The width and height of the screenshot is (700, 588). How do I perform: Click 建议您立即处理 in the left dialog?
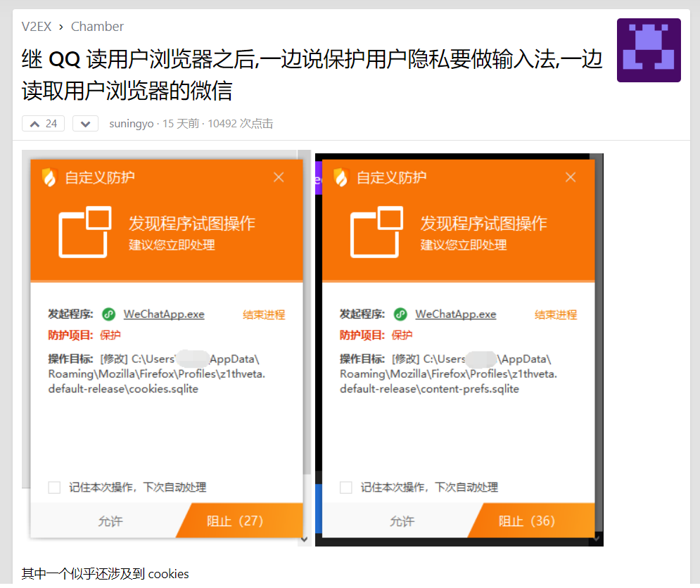[x=172, y=245]
